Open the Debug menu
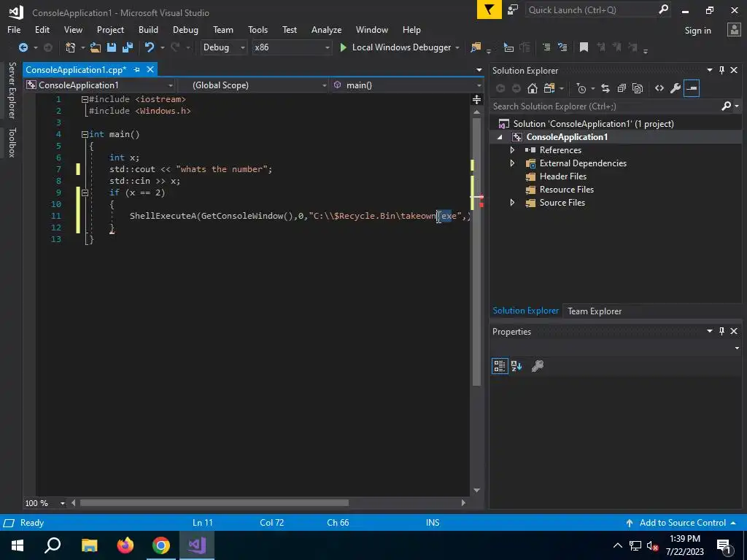 pos(185,29)
